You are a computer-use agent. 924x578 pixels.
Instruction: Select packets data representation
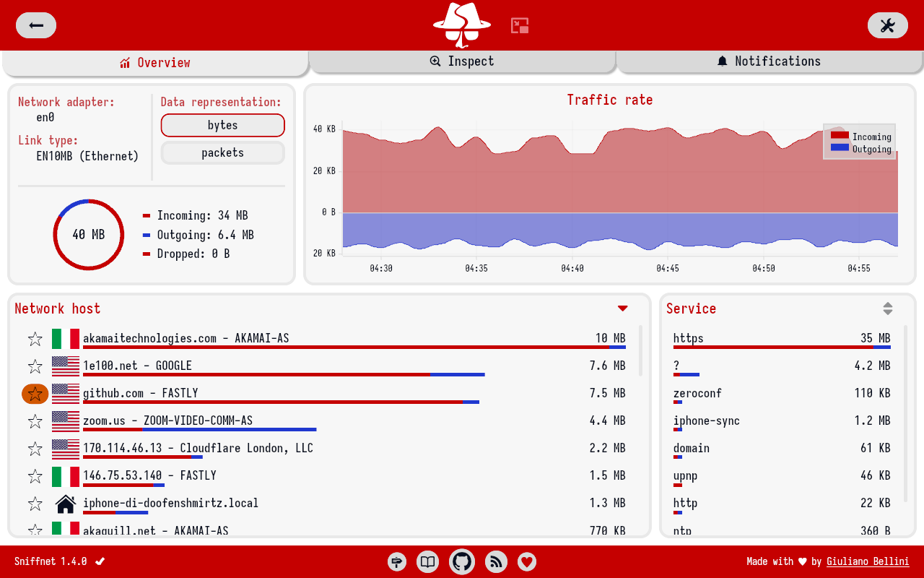(x=222, y=152)
